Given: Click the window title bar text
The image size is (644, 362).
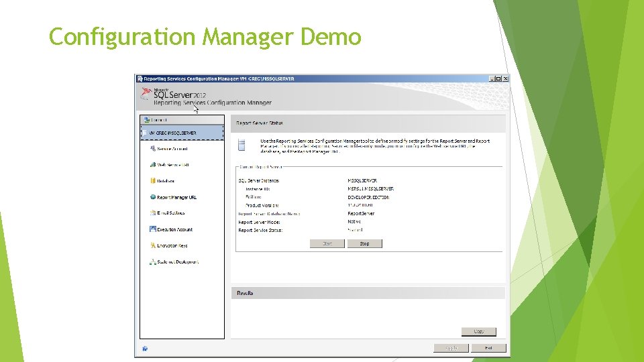Looking at the screenshot, I should [219, 79].
